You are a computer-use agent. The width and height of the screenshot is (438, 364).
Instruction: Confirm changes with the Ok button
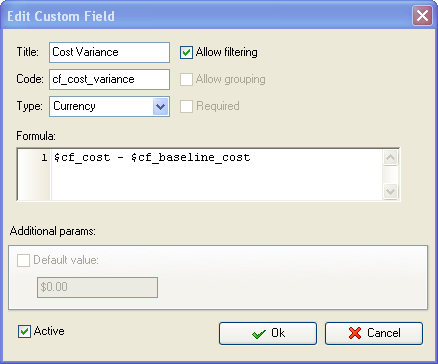pyautogui.click(x=268, y=333)
